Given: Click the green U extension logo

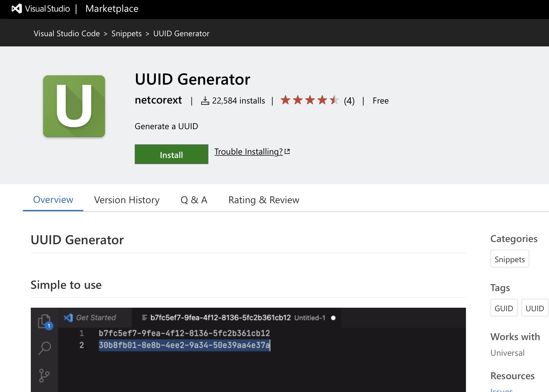Looking at the screenshot, I should [x=74, y=106].
